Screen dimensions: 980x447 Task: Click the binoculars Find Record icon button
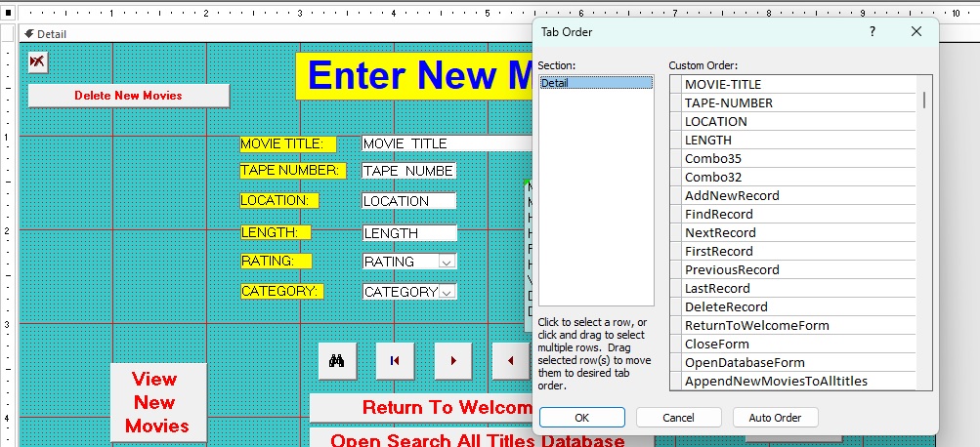point(337,361)
